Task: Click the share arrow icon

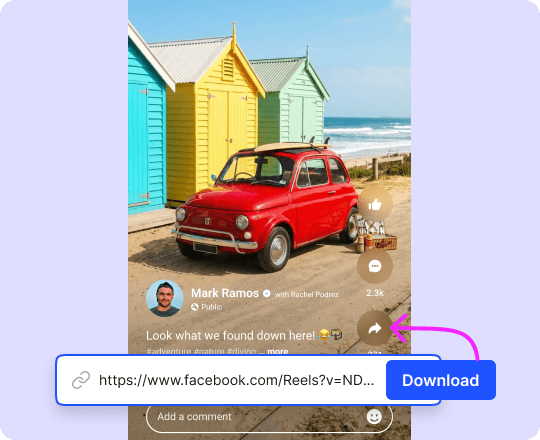Action: (x=375, y=328)
